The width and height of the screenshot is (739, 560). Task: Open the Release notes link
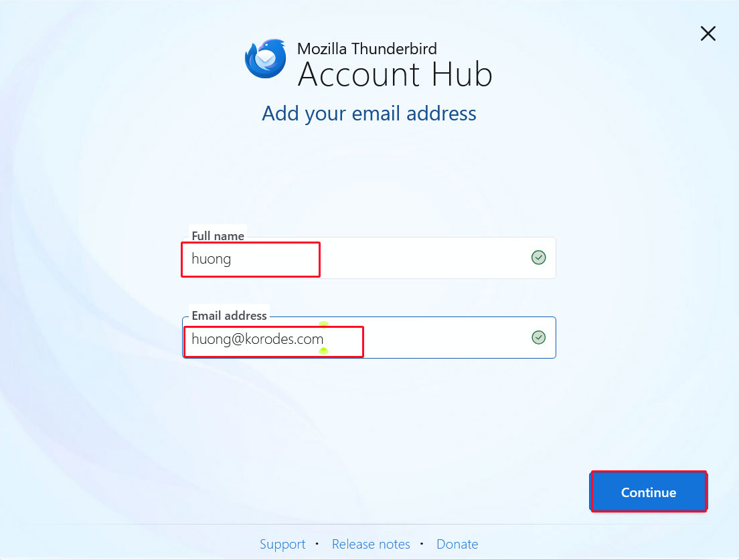click(x=371, y=544)
